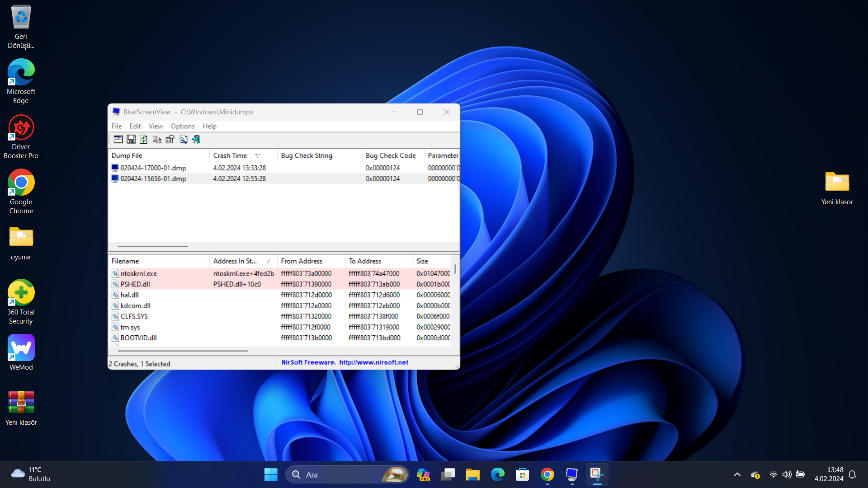Sort crashes by Crash Time column header

click(231, 155)
